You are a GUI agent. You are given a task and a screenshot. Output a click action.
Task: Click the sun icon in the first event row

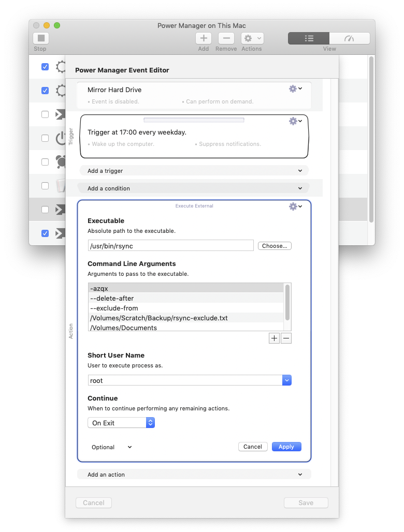coord(61,67)
